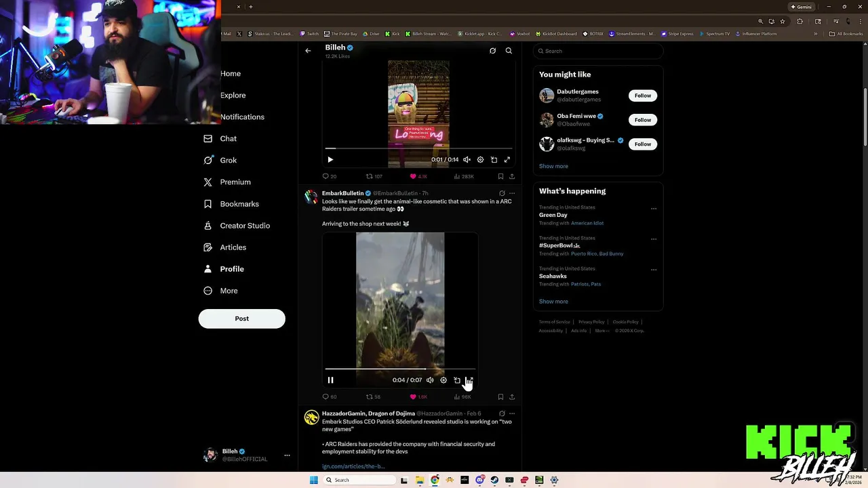Open settings gear on the 0:07 video
The height and width of the screenshot is (488, 868).
coord(443,380)
